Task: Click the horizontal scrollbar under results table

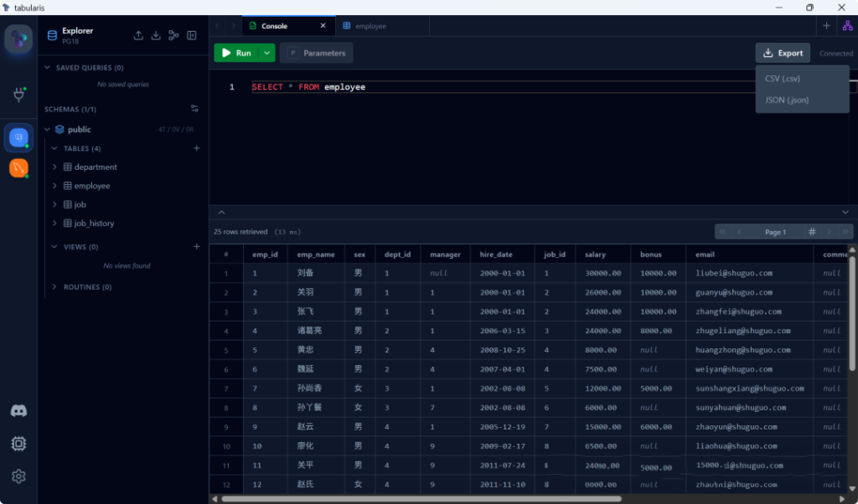Action: (419, 499)
